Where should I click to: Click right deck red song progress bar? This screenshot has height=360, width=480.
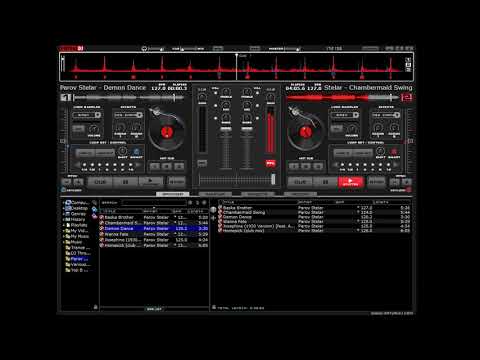(343, 97)
